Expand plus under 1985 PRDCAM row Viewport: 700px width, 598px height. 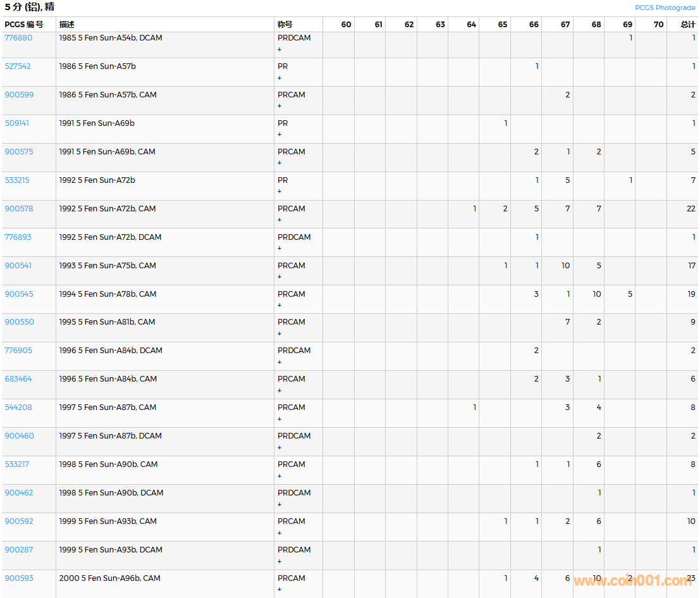[279, 49]
